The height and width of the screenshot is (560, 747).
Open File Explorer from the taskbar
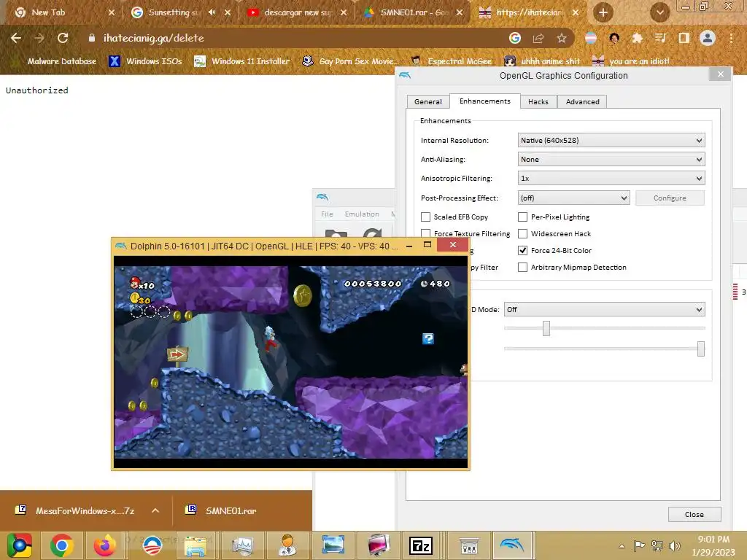point(196,545)
